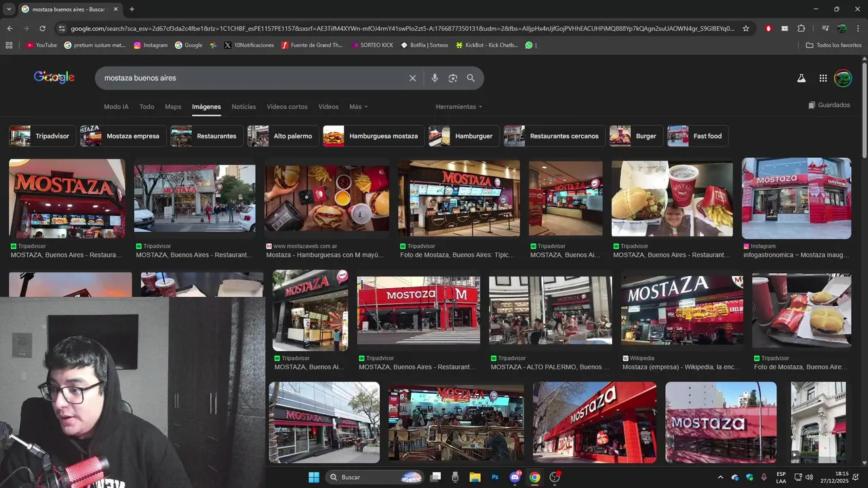The image size is (868, 488).
Task: Switch to the Maps tab
Action: (173, 107)
